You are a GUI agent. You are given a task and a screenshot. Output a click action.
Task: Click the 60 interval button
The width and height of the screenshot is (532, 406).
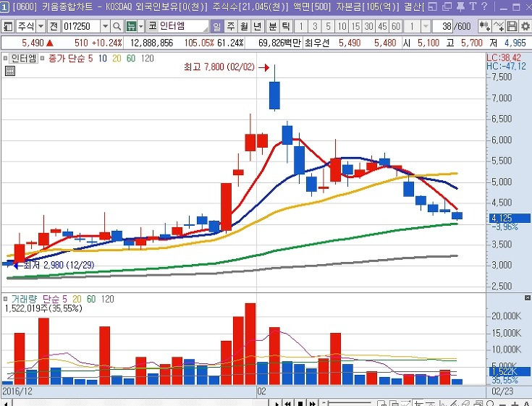pos(396,26)
